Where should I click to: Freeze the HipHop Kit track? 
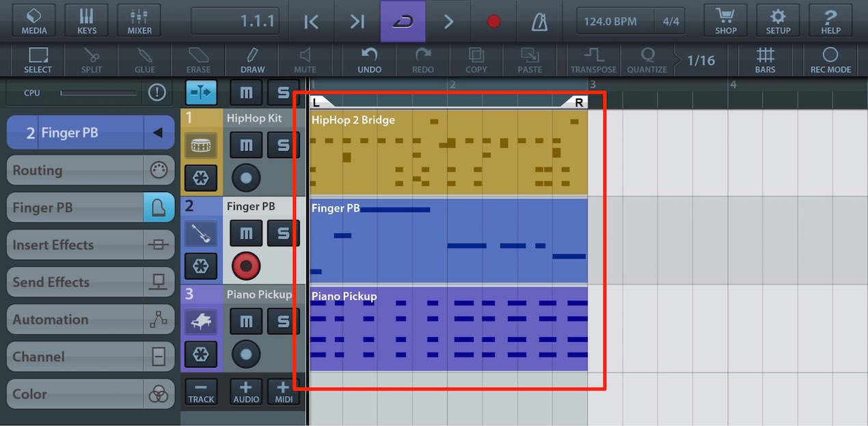(201, 178)
